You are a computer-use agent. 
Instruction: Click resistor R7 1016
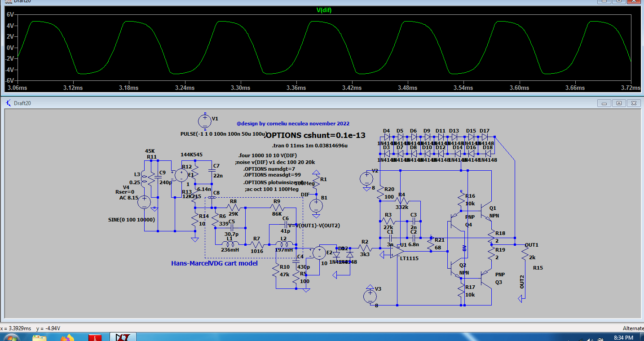256,245
